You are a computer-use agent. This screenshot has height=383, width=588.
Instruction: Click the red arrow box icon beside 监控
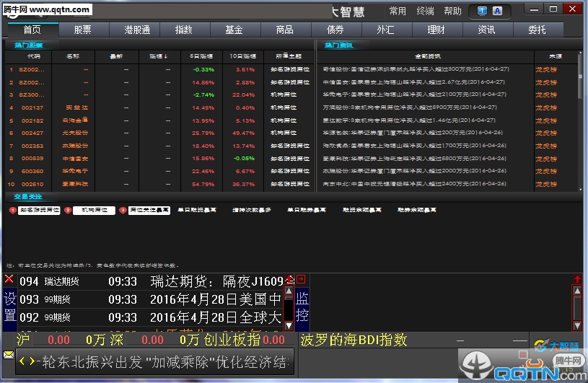(301, 279)
